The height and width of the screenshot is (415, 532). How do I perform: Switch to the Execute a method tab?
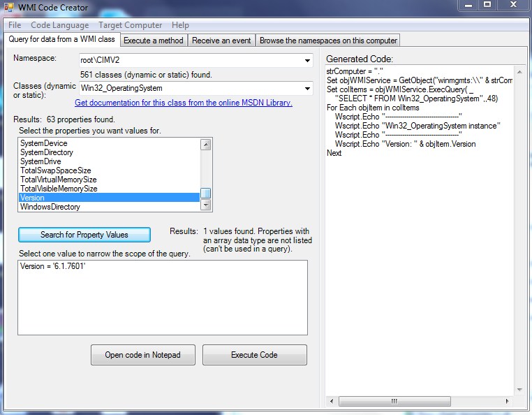click(154, 41)
